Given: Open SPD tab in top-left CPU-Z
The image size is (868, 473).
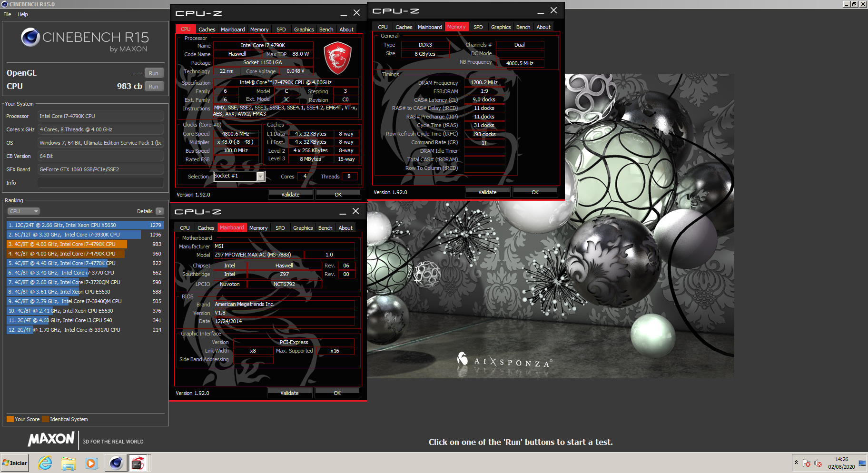Looking at the screenshot, I should pos(281,30).
